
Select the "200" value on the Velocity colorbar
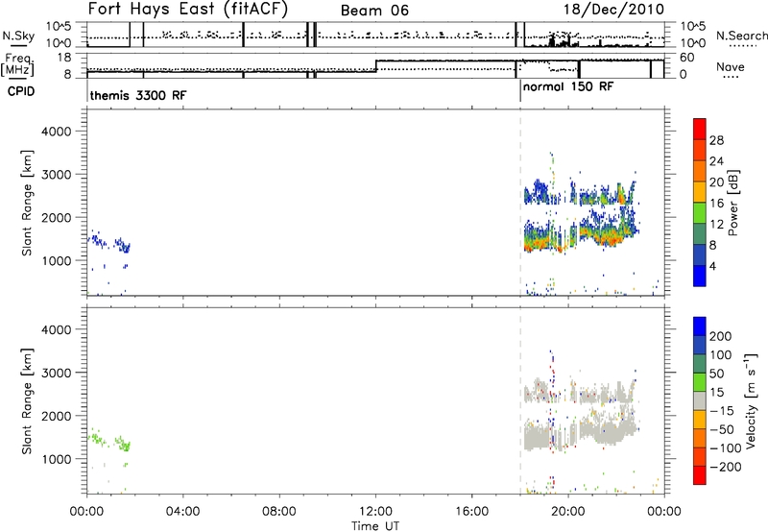point(721,336)
